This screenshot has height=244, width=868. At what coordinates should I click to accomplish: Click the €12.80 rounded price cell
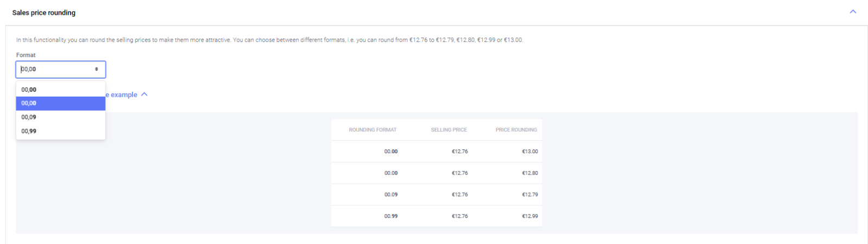coord(529,173)
